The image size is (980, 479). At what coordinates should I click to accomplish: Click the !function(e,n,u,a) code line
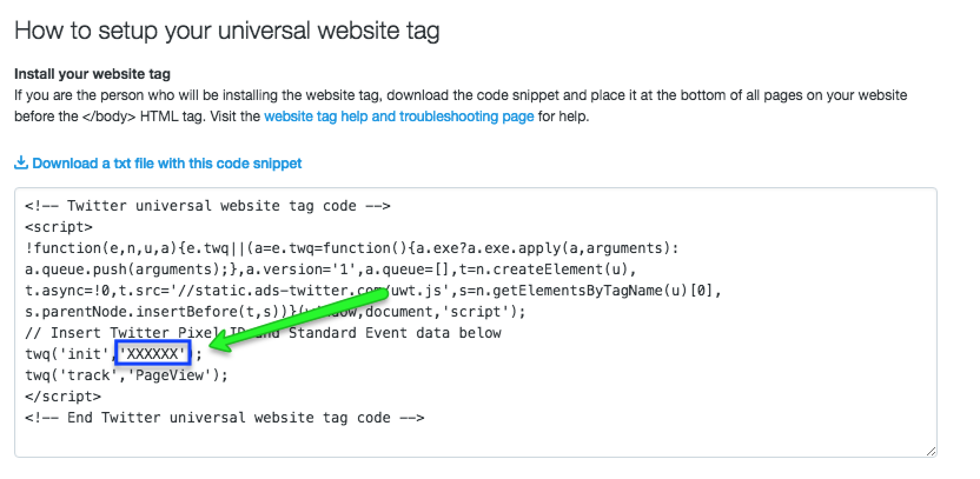tap(352, 248)
